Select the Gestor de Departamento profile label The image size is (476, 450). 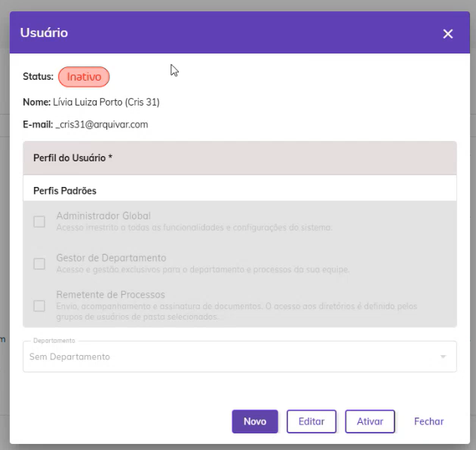[111, 258]
